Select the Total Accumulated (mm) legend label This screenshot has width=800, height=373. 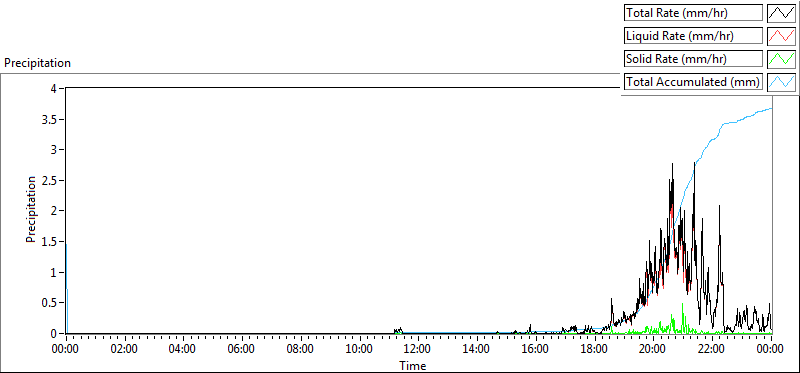click(693, 82)
